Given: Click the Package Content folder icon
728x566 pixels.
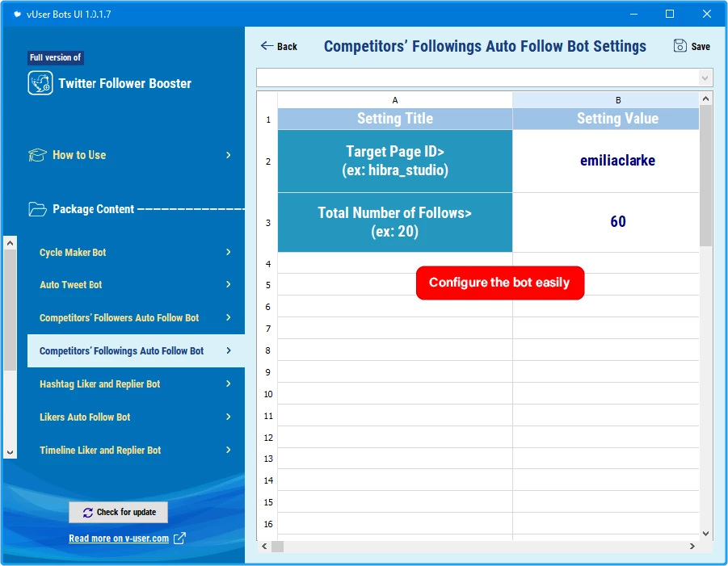Looking at the screenshot, I should (37, 209).
